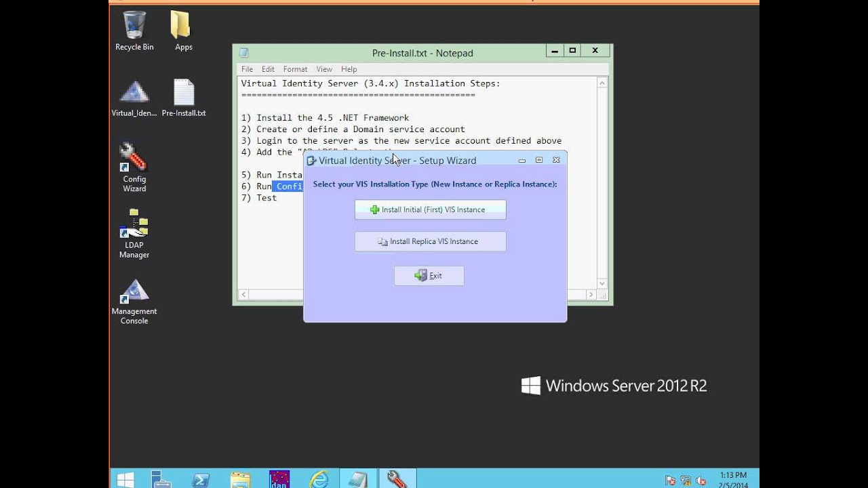This screenshot has height=488, width=868.
Task: Click the '7) Test' line in Notepad
Action: click(x=258, y=198)
